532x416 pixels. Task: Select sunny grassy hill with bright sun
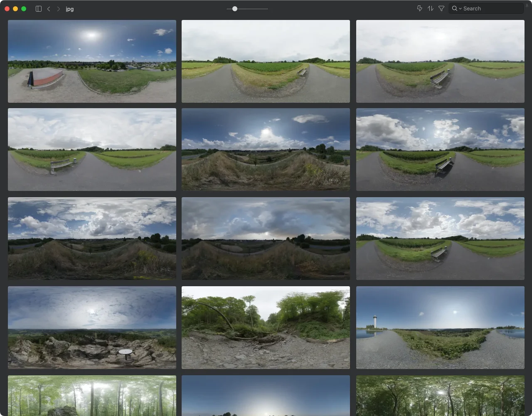coord(266,150)
